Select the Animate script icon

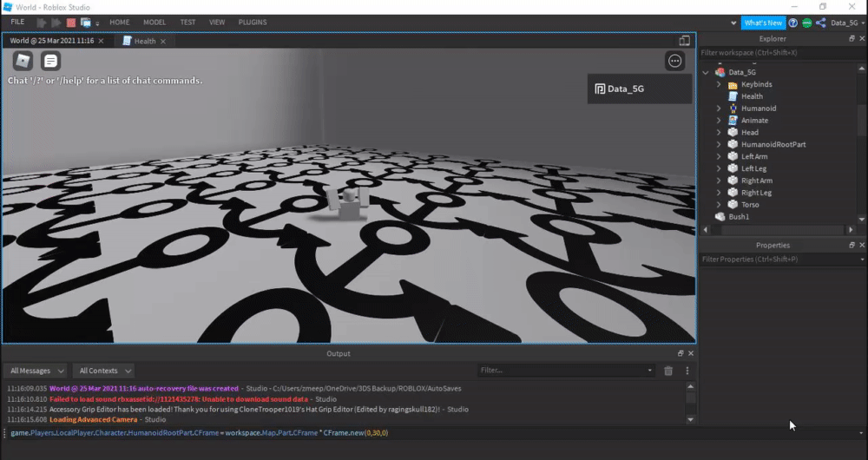pyautogui.click(x=733, y=121)
